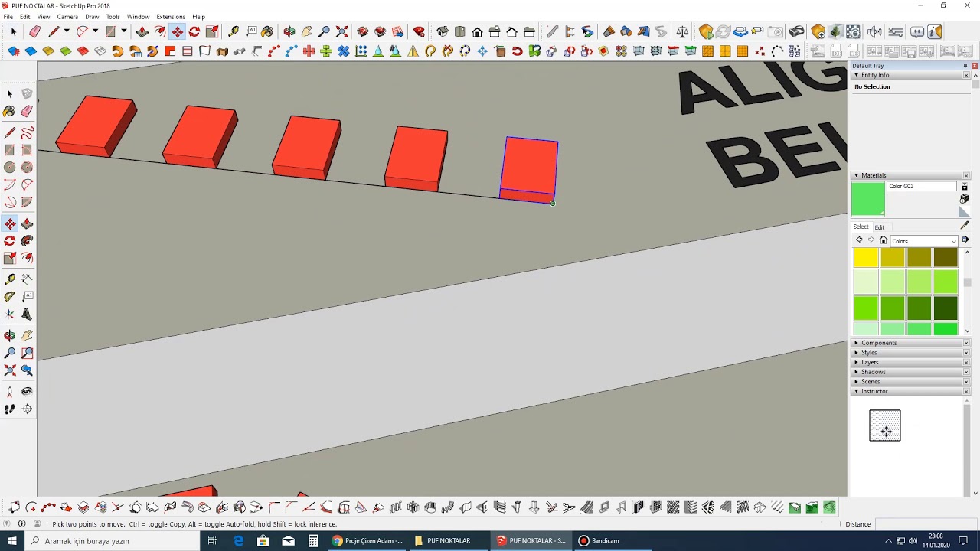Select the Freehand tool in left toolbar
This screenshot has height=551, width=980.
coord(27,133)
